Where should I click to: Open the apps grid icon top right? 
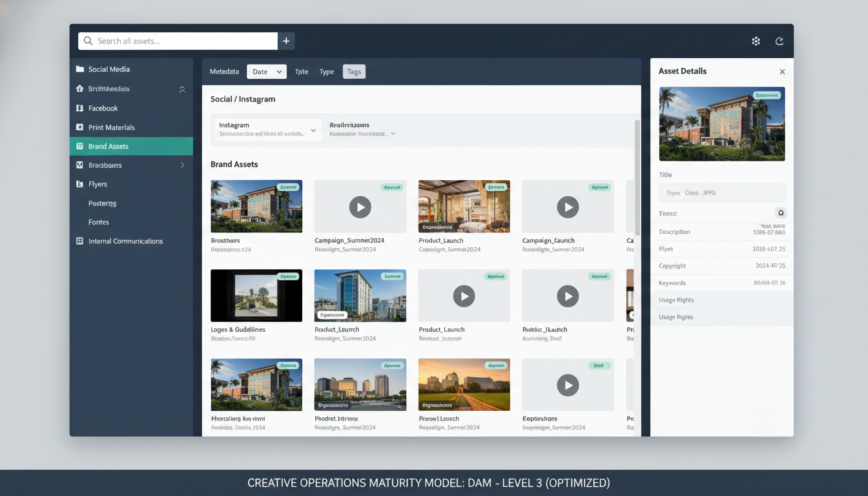pyautogui.click(x=756, y=41)
